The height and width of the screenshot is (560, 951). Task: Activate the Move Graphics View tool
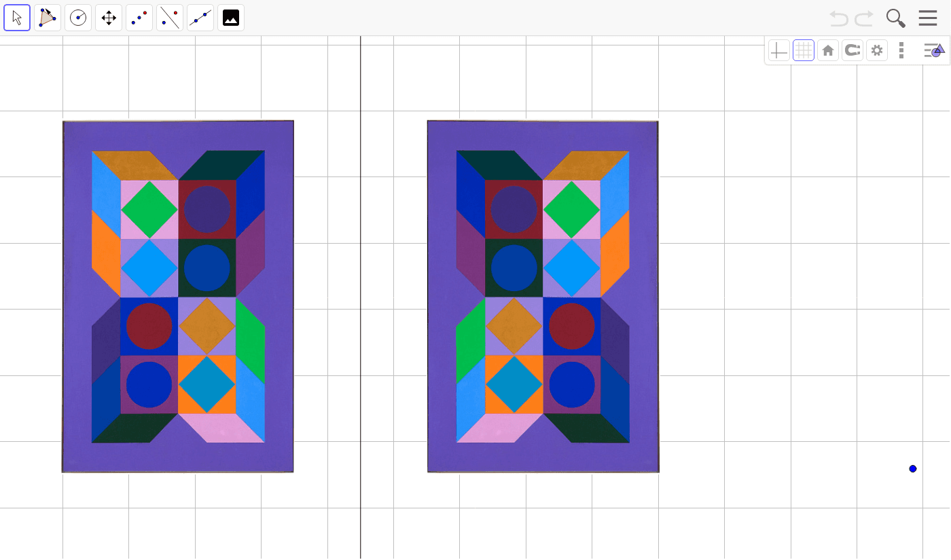tap(109, 18)
